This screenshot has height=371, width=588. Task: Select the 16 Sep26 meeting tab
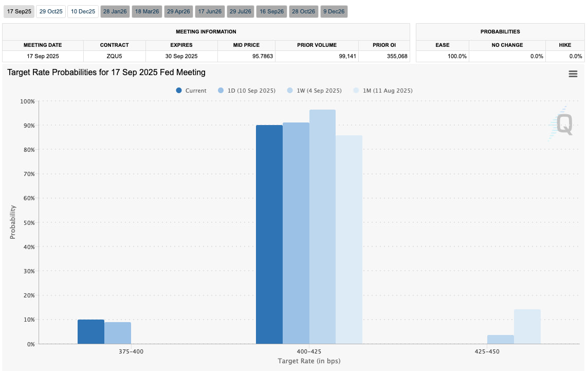coord(272,11)
